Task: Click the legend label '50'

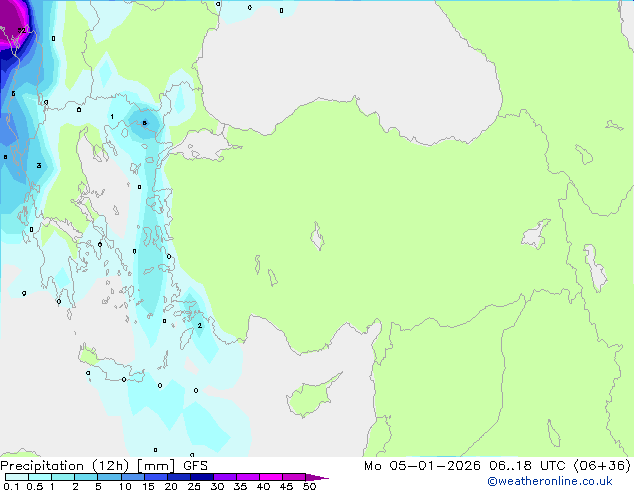Action: (309, 486)
